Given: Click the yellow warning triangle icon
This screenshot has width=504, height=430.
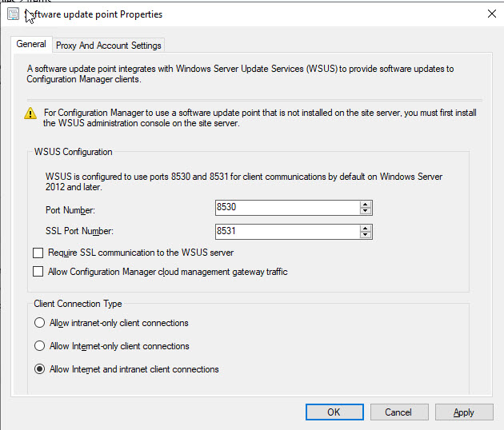Looking at the screenshot, I should (x=30, y=113).
